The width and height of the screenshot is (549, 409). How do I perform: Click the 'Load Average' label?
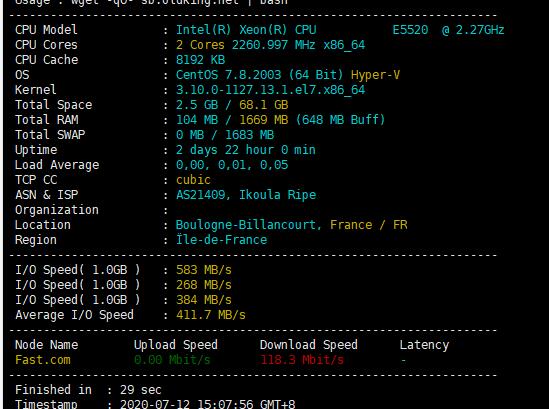(57, 165)
